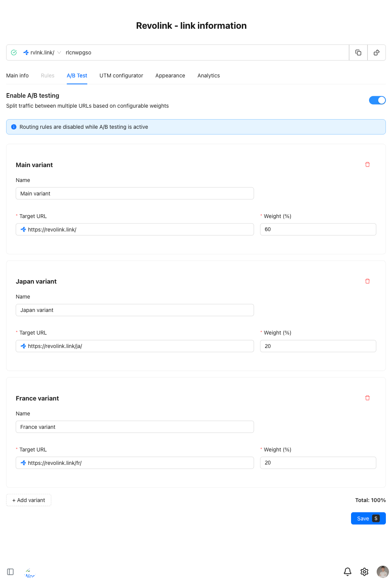Edit the France variant weight field
Image resolution: width=392 pixels, height=581 pixels.
[318, 463]
